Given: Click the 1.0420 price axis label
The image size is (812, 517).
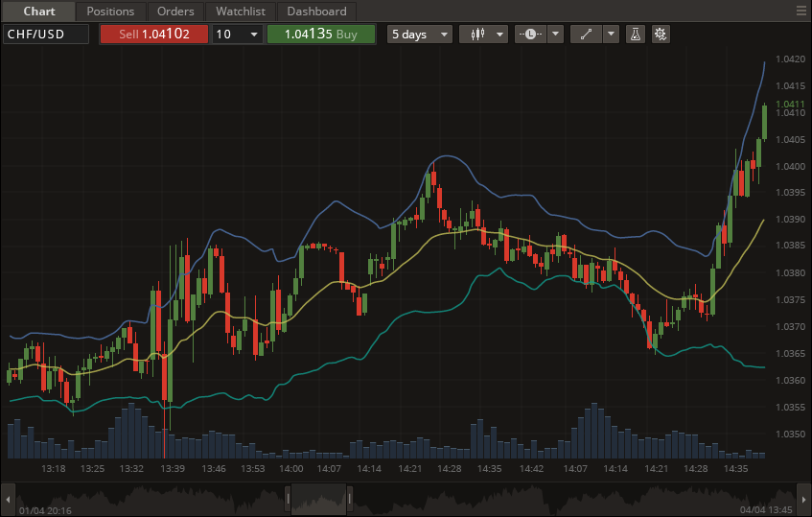Looking at the screenshot, I should pos(790,59).
